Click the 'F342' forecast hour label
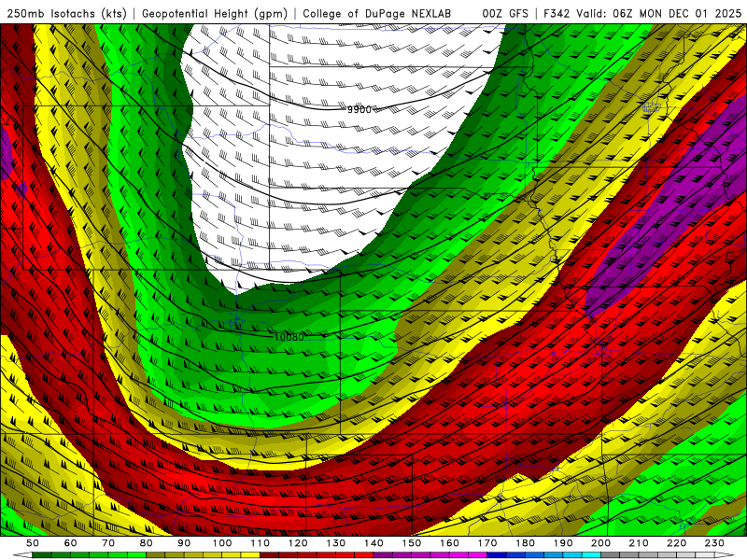Viewport: 747px width, 560px height. pos(557,13)
